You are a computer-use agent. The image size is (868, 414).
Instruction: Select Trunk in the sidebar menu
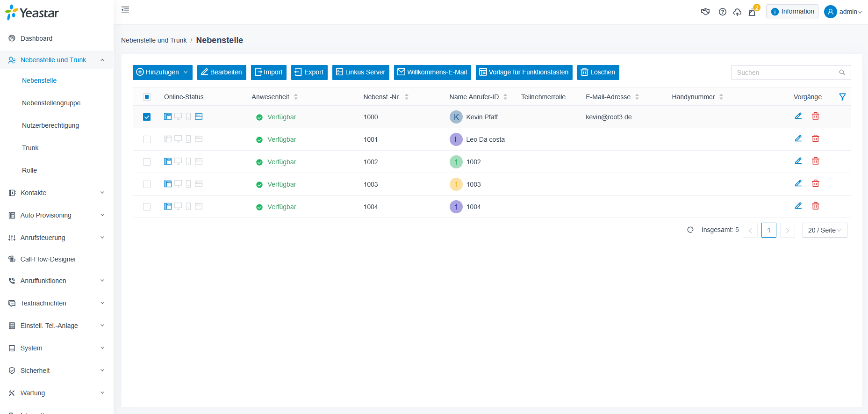point(30,148)
